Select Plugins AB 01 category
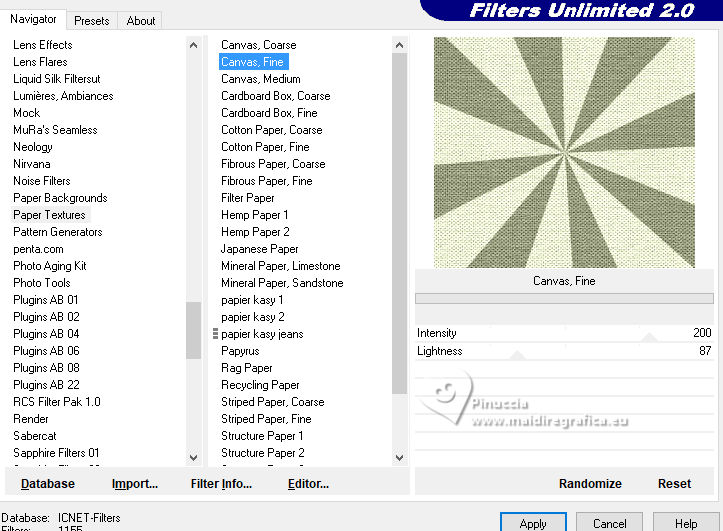 coord(46,300)
